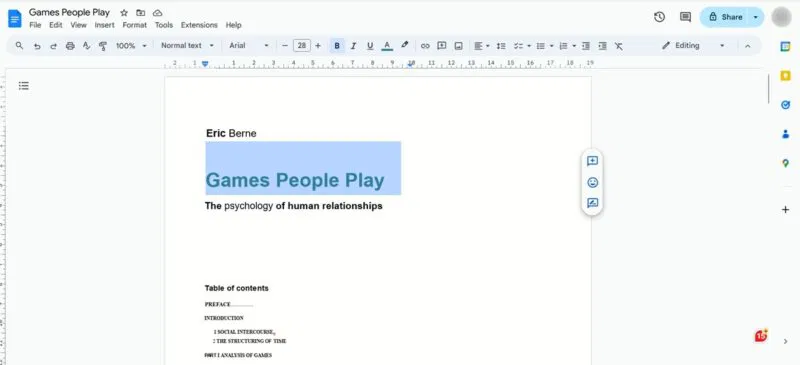
Task: Click the font size input field
Action: tap(302, 45)
